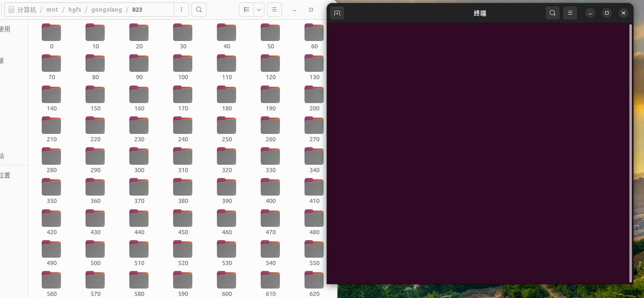The image size is (644, 298).
Task: Switch to list view in file manager
Action: click(x=247, y=10)
